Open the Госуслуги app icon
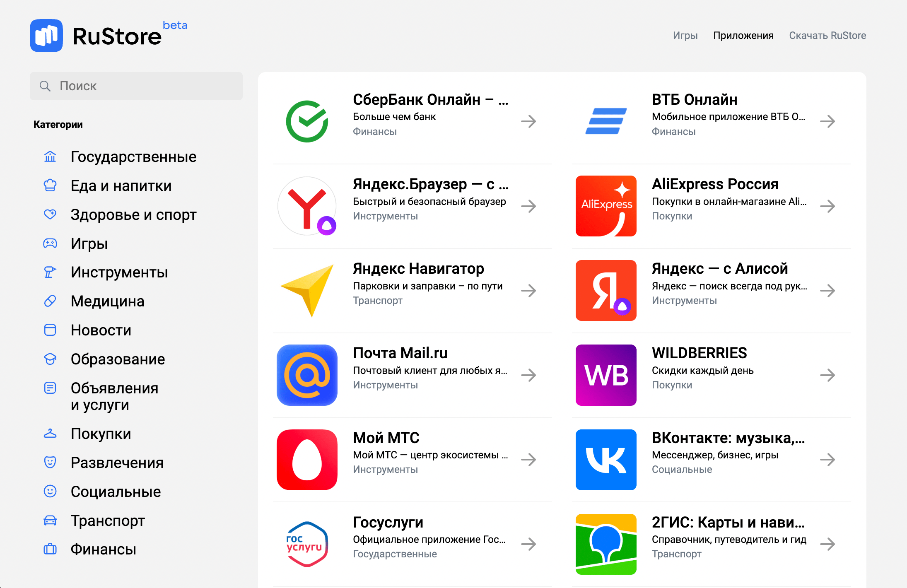 [307, 544]
